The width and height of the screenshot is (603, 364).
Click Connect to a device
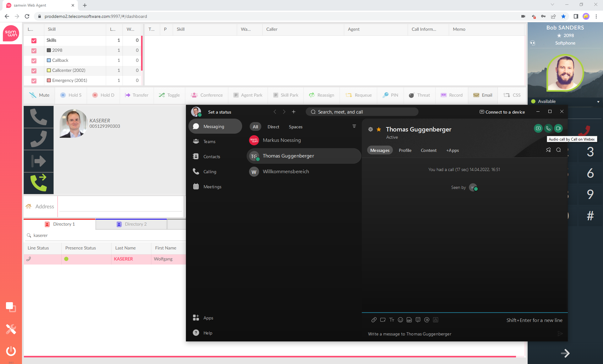tap(502, 112)
